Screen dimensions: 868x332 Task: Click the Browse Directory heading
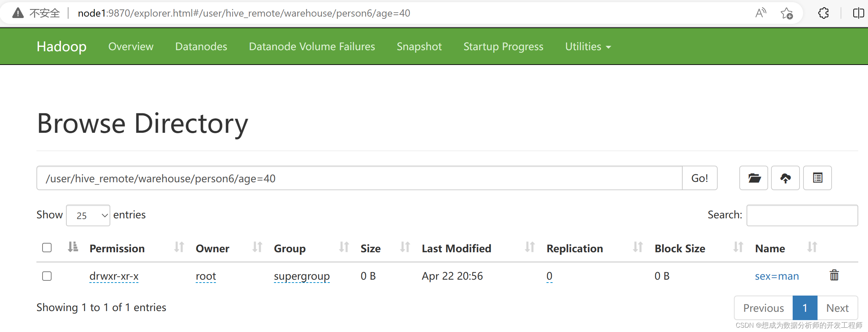(142, 123)
